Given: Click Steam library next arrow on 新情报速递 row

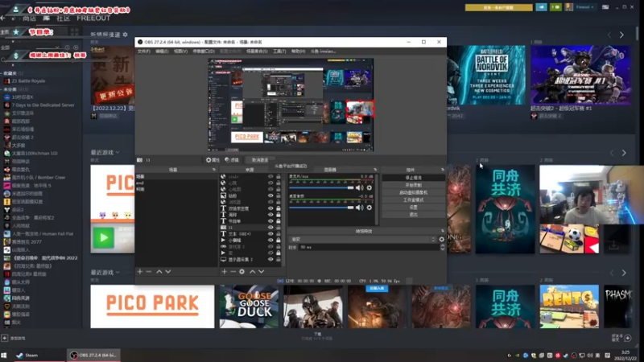Looking at the screenshot, I should point(621,35).
